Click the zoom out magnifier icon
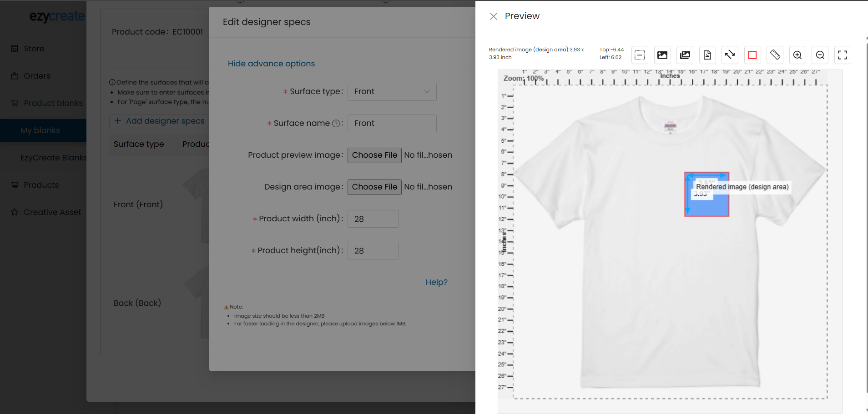This screenshot has width=868, height=414. coord(820,55)
